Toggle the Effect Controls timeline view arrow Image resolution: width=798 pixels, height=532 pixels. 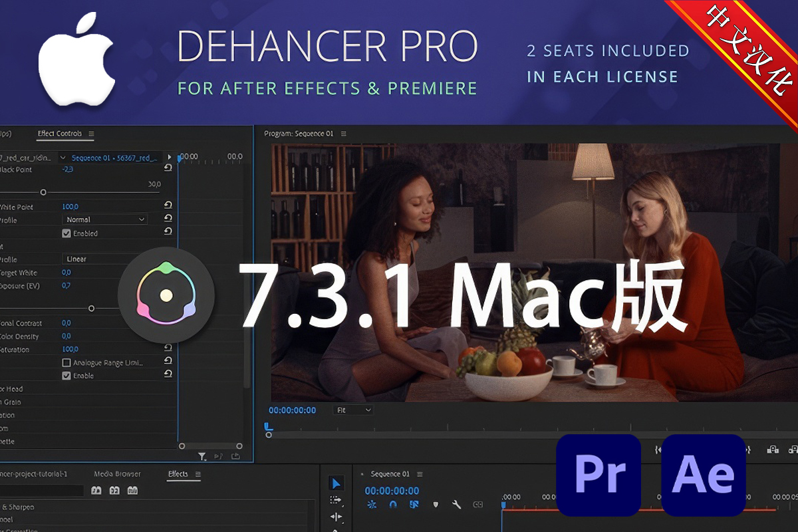point(169,158)
